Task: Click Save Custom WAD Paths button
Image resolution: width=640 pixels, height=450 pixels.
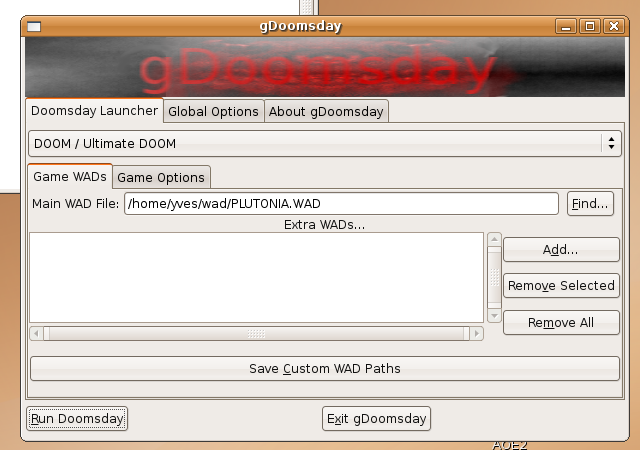Action: 325,369
